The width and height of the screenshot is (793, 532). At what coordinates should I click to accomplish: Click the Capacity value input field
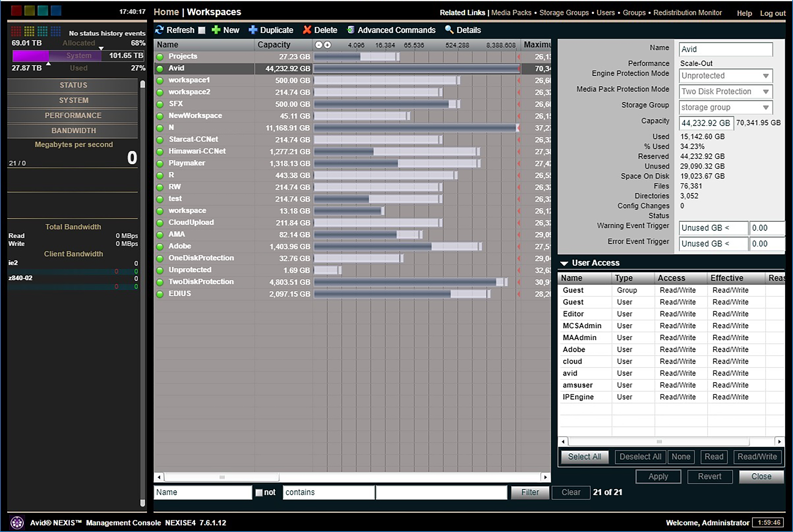[706, 123]
